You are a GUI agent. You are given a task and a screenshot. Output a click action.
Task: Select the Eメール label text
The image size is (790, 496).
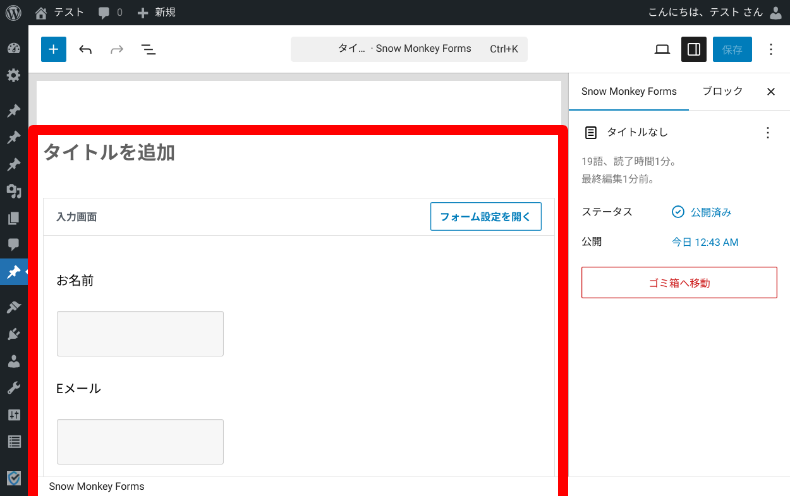(x=79, y=389)
